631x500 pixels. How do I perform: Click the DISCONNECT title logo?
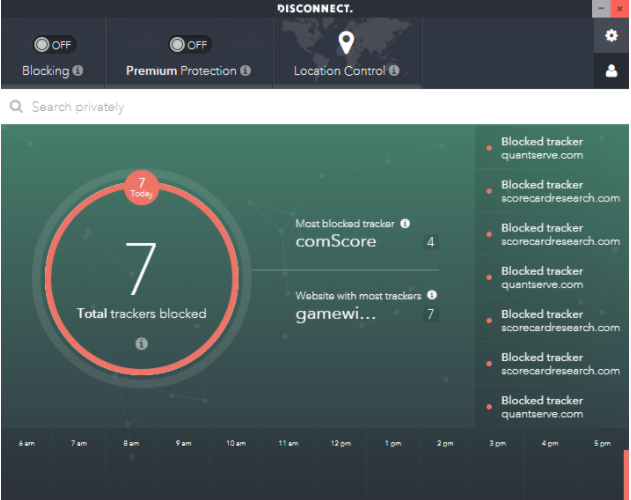coord(315,8)
